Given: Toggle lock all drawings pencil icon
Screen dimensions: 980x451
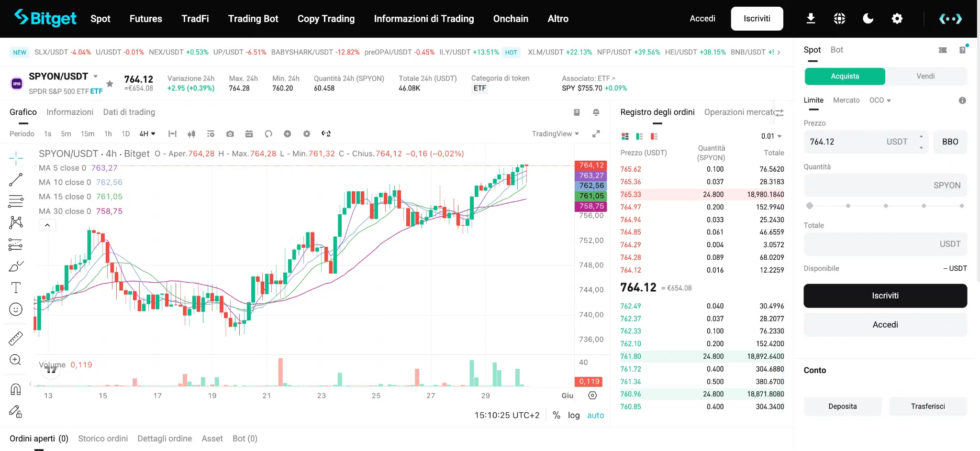Looking at the screenshot, I should (16, 411).
